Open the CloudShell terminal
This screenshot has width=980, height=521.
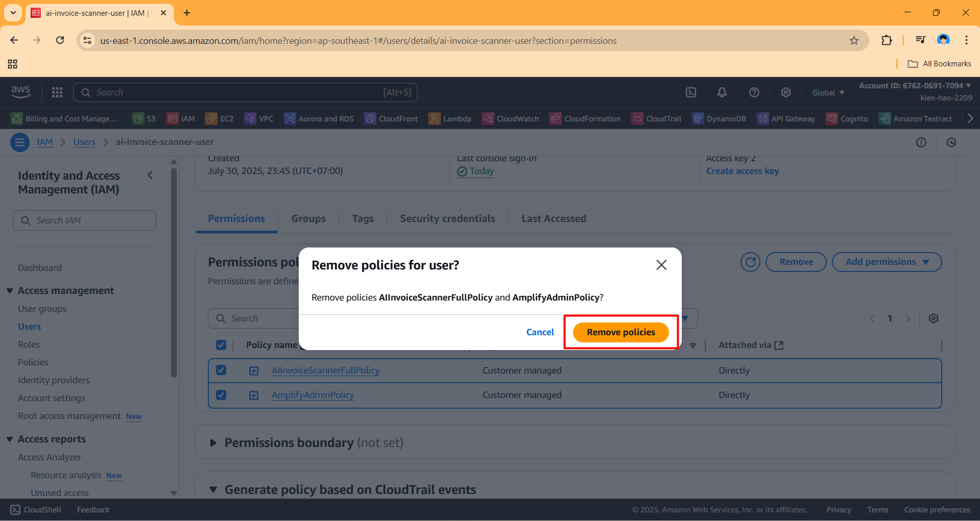(x=35, y=509)
